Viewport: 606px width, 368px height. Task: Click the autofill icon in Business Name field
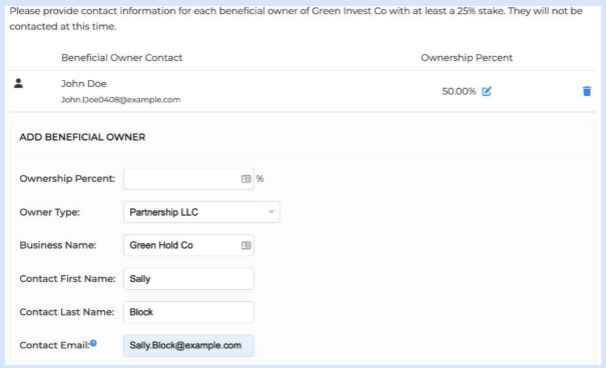(246, 245)
